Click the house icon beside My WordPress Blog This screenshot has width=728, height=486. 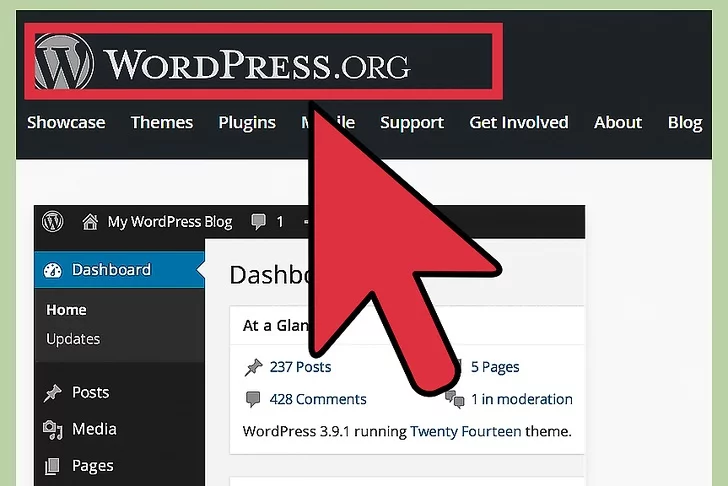(91, 221)
